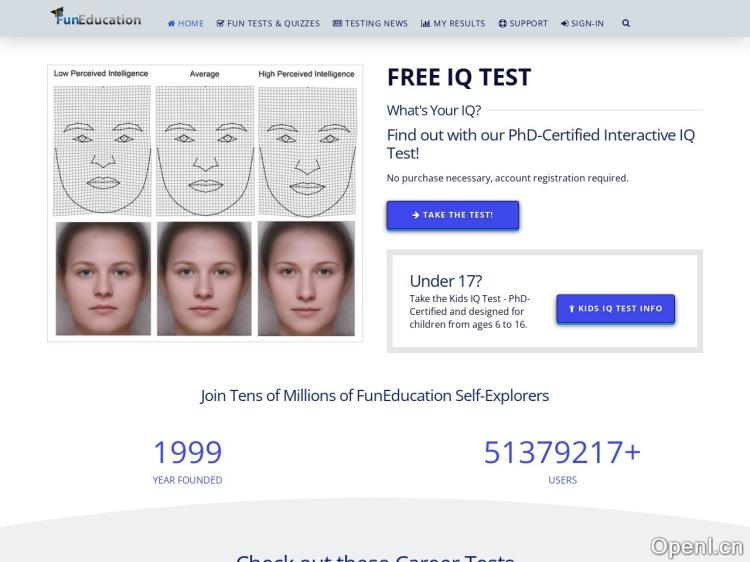Click the 1999 year founded number
750x562 pixels.
[x=187, y=453]
